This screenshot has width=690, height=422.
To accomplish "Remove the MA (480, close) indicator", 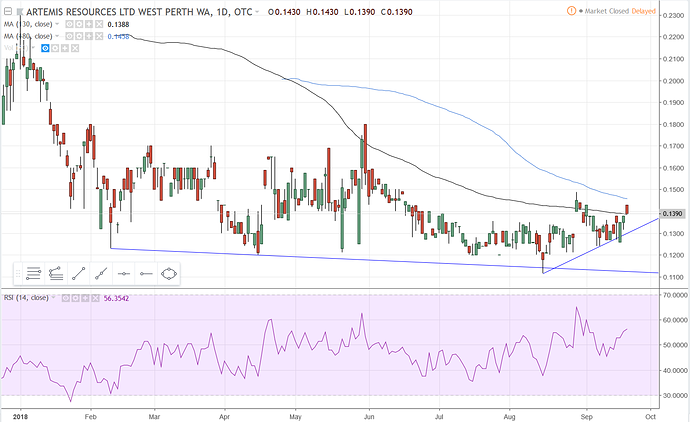I will click(99, 36).
